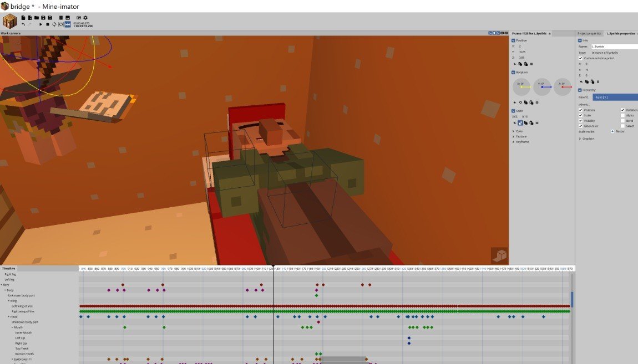Collapse the Scale section
Image resolution: width=638 pixels, height=364 pixels.
click(513, 111)
